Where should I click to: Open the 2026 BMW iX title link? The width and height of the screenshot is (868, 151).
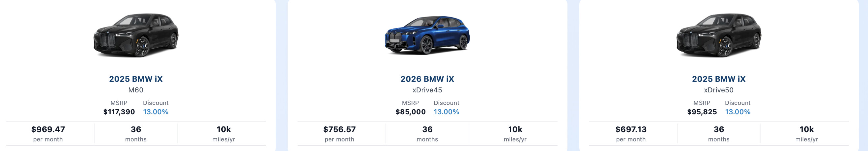[427, 79]
